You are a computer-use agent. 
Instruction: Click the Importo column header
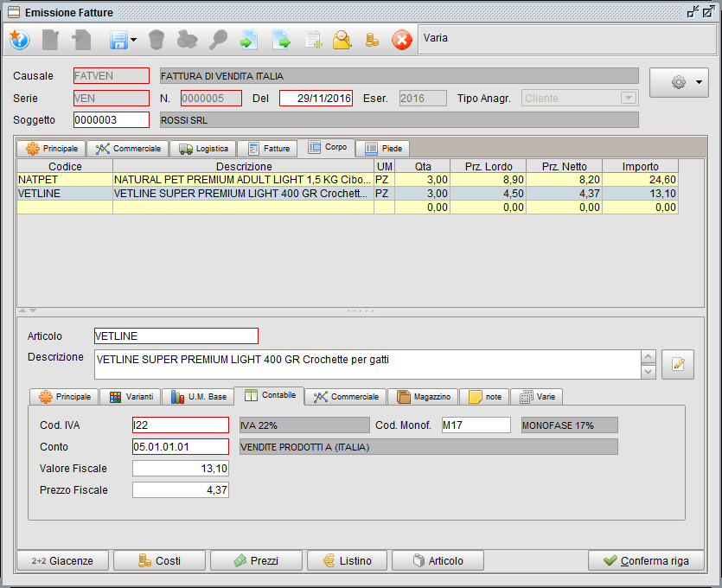640,166
